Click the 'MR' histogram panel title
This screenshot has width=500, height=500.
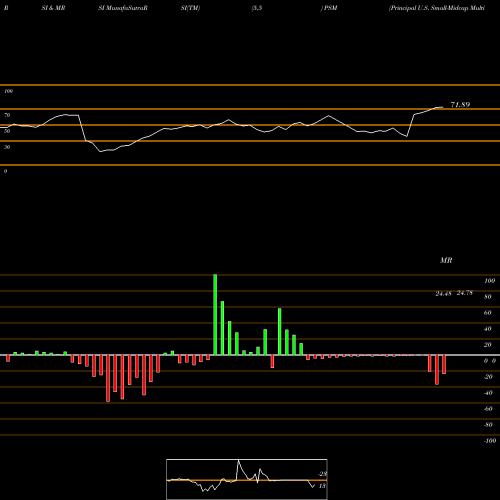coord(446,260)
